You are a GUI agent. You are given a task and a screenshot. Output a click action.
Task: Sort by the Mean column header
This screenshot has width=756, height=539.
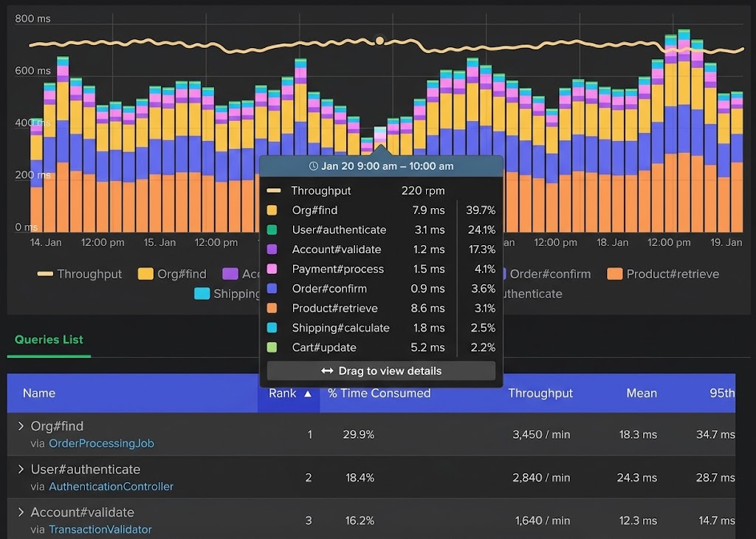tap(642, 393)
